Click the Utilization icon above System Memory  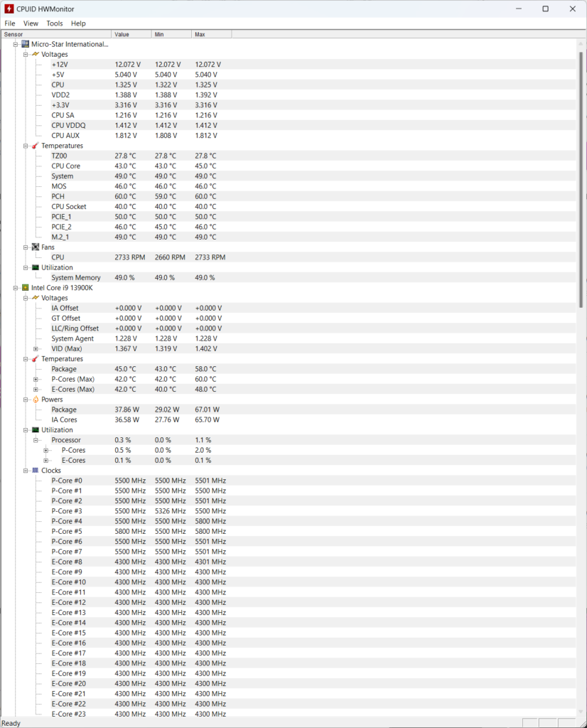click(x=36, y=267)
